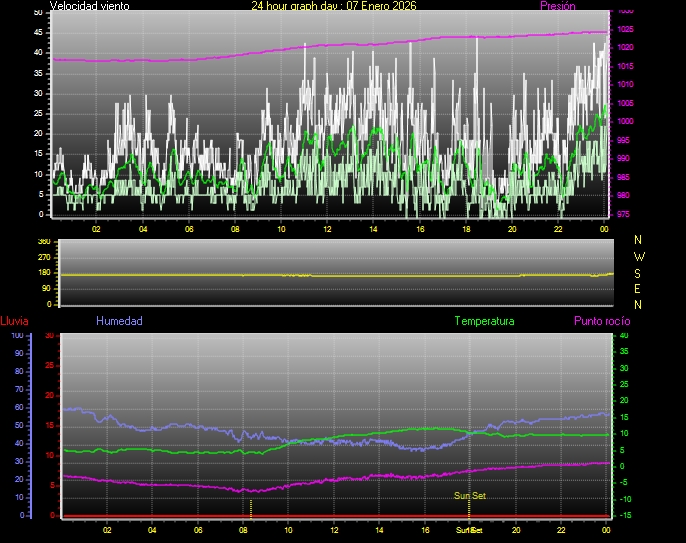
Task: Click the 180 wind direction axis value
Action: 43,273
